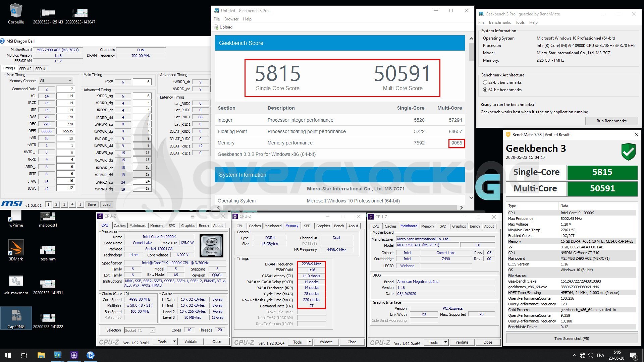This screenshot has width=644, height=362.
Task: Launch the wiz-maxmem desktop shortcut
Action: (x=16, y=285)
